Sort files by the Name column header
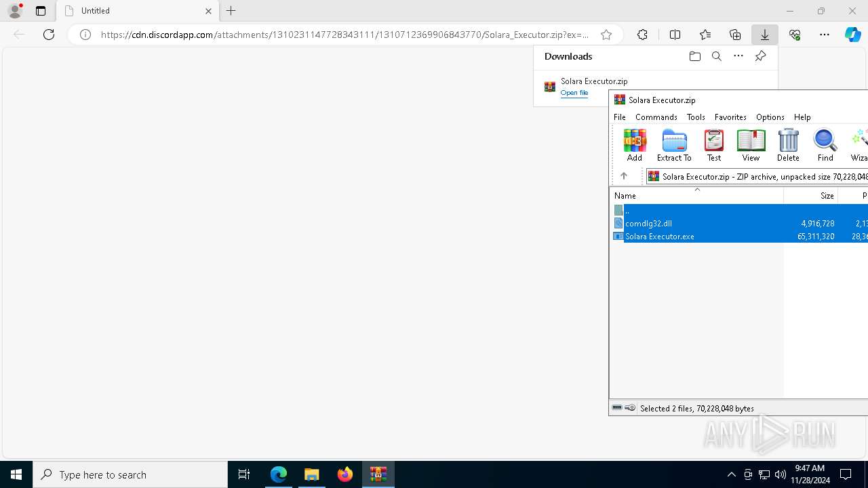This screenshot has width=868, height=488. tap(696, 195)
